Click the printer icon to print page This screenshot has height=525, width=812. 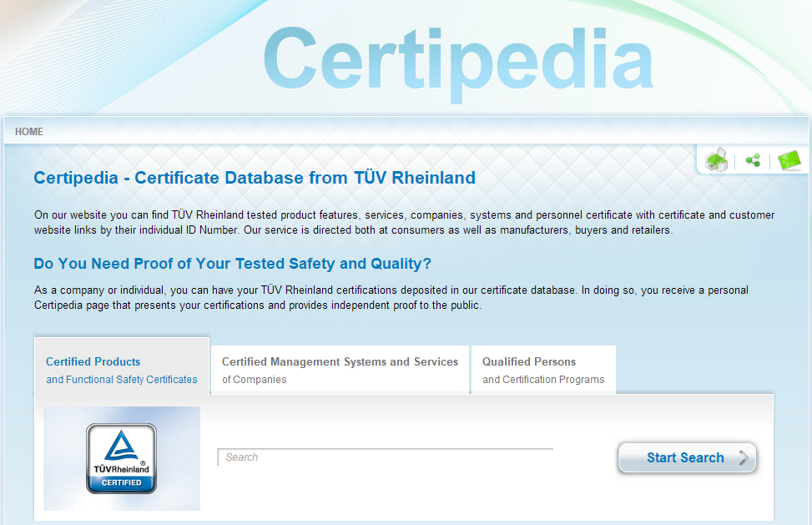(x=716, y=159)
